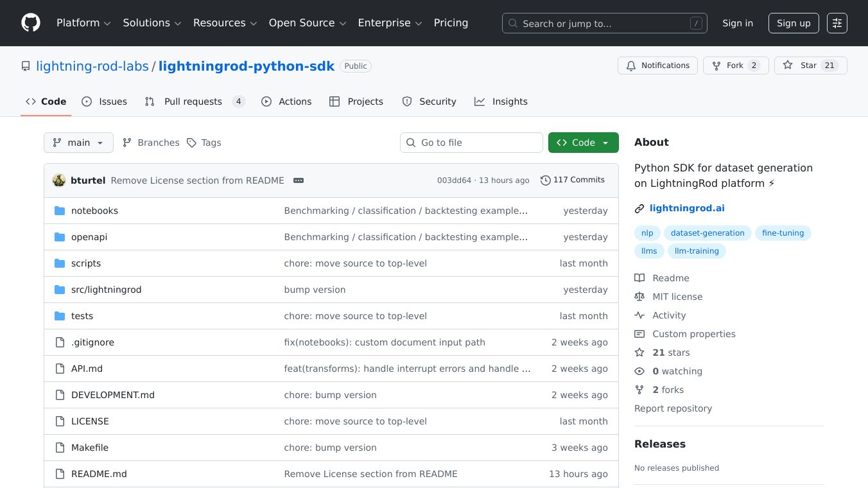Viewport: 868px width, 488px height.
Task: Expand the Solutions navigation menu
Action: point(152,22)
